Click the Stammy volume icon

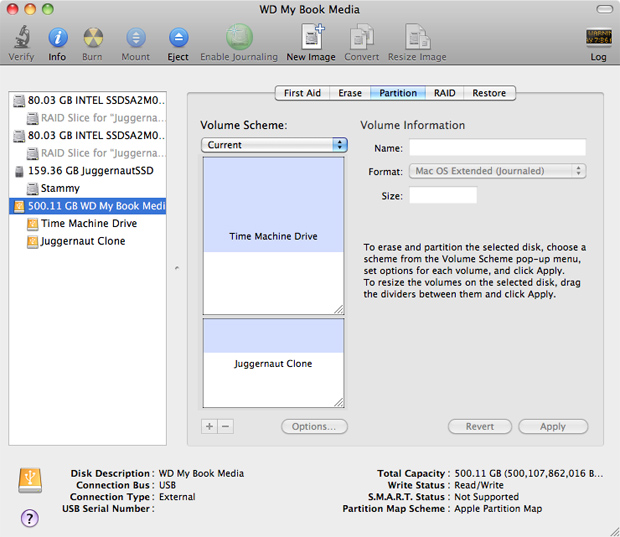[x=32, y=189]
